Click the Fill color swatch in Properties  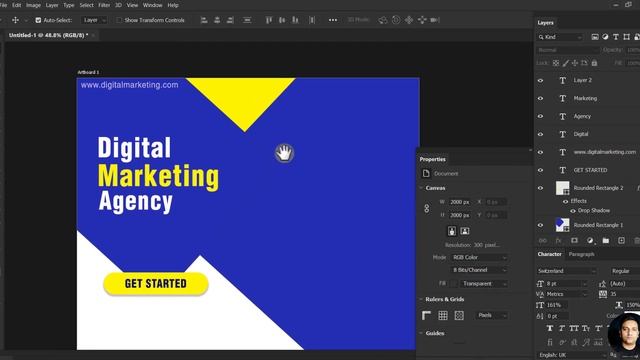453,284
